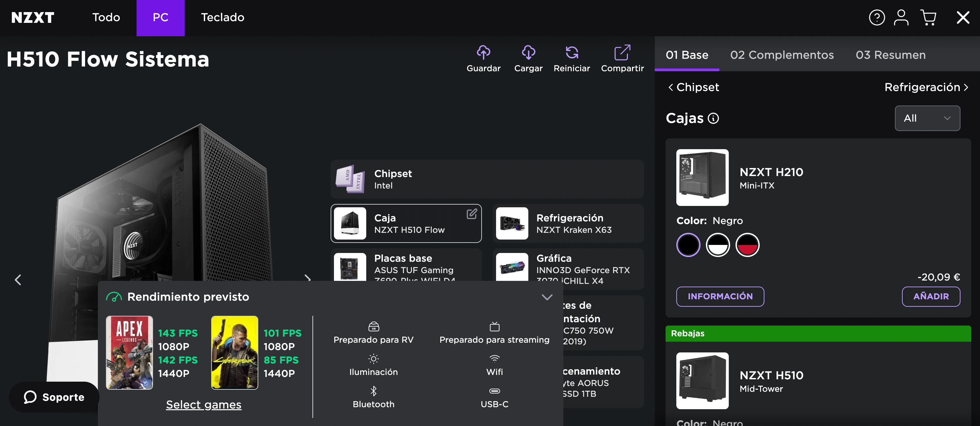Select the black and red color swatch

(x=747, y=245)
